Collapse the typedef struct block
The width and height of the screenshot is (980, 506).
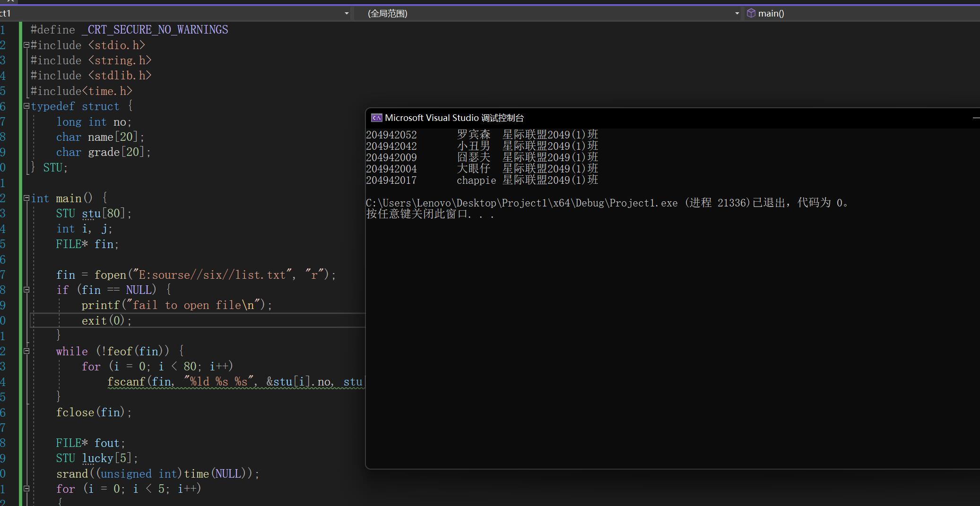(x=26, y=106)
